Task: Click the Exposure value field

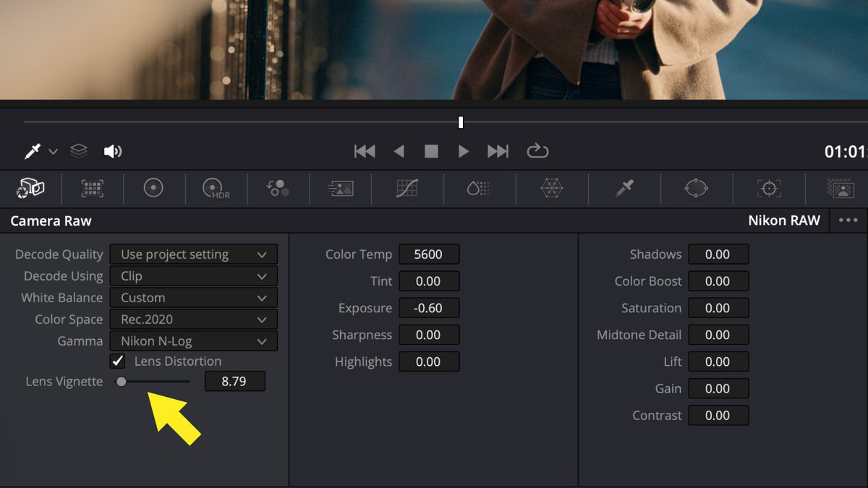Action: coord(429,308)
